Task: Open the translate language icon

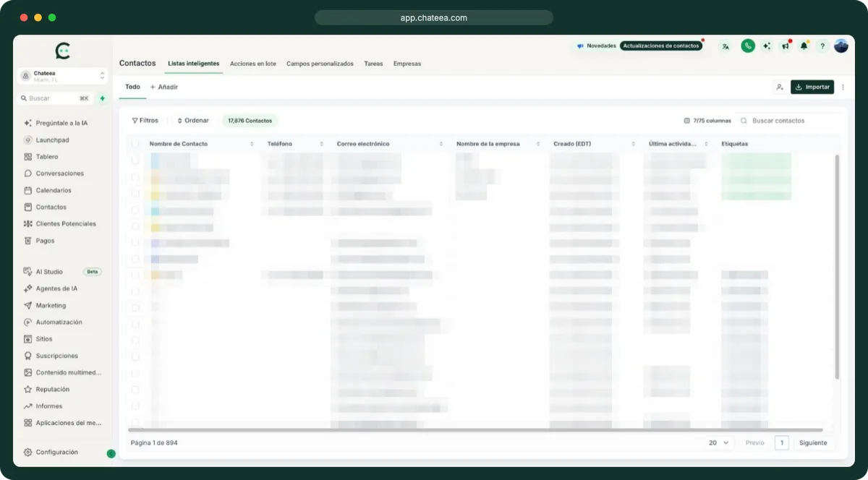Action: tap(725, 46)
